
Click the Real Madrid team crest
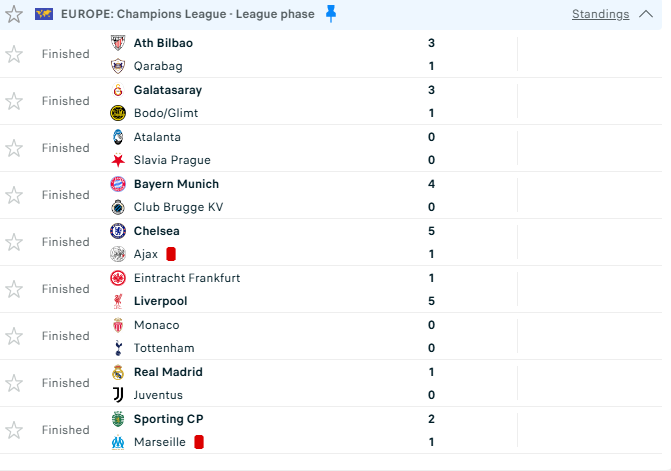tap(118, 372)
